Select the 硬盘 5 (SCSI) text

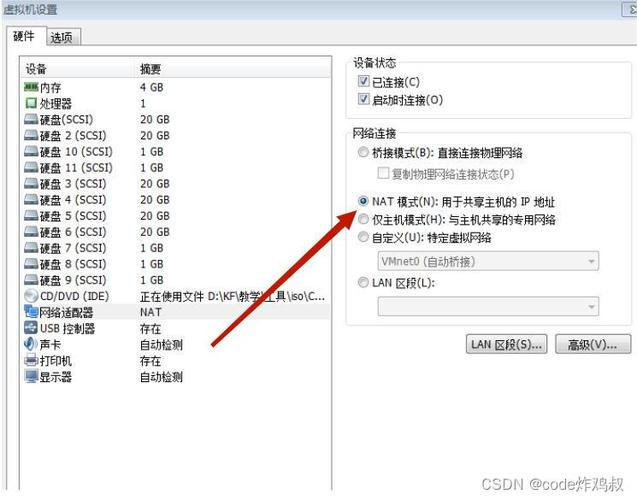click(x=73, y=216)
